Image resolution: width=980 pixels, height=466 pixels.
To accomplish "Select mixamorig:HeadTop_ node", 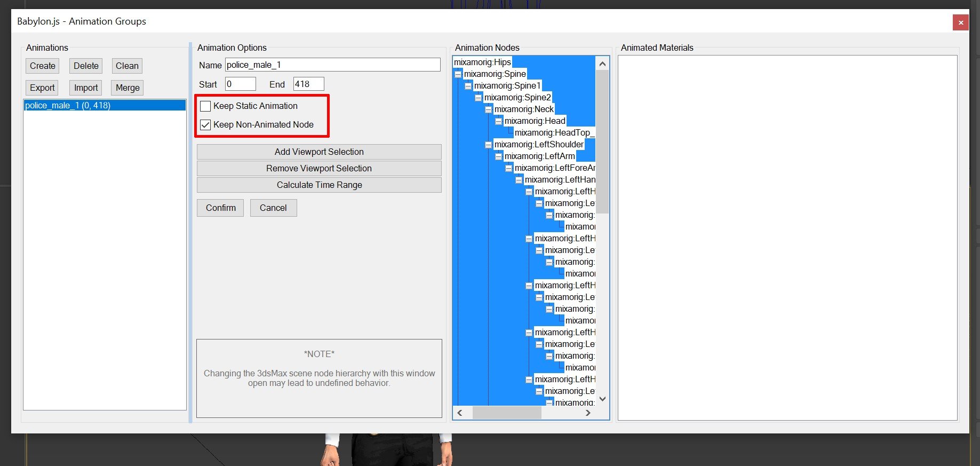I will (554, 132).
